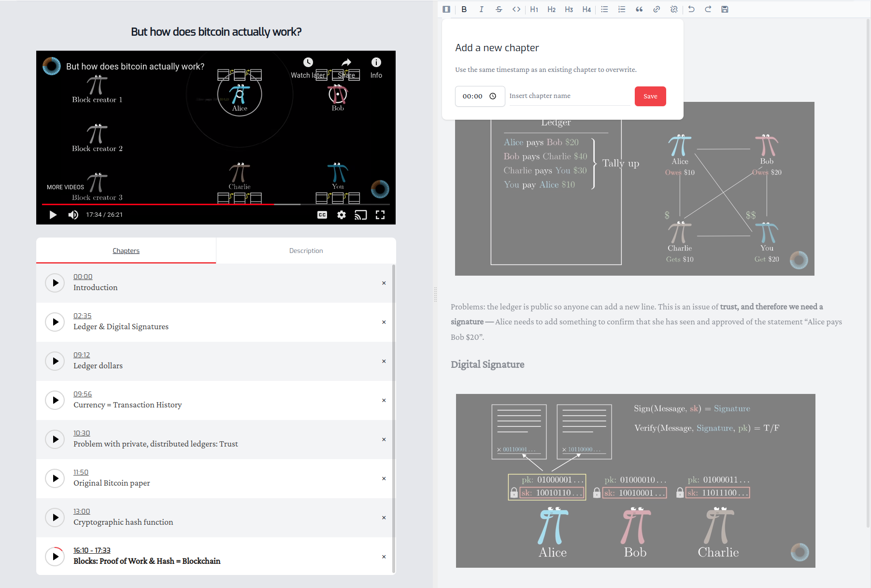Apply bold formatting in editor toolbar
Viewport: 871px width, 588px height.
pyautogui.click(x=464, y=9)
